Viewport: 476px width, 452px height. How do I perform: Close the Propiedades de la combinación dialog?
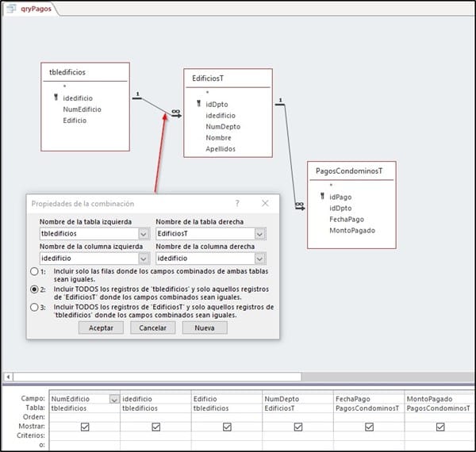(265, 204)
